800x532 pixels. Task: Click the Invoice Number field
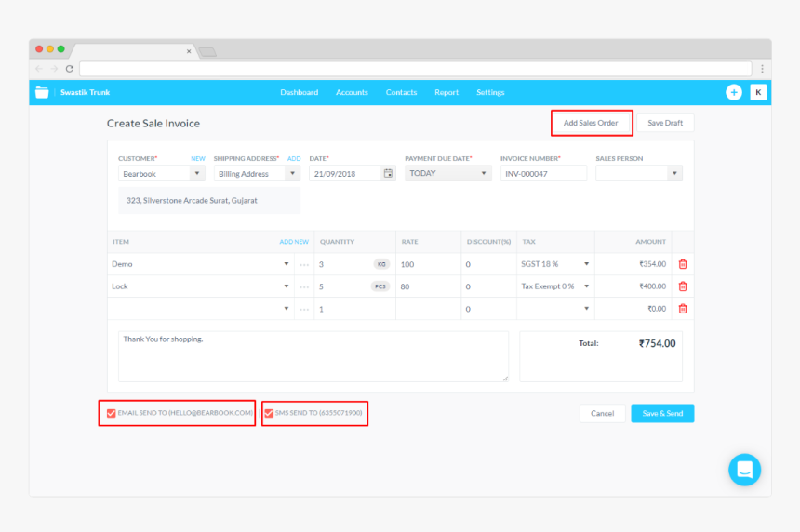tap(543, 174)
